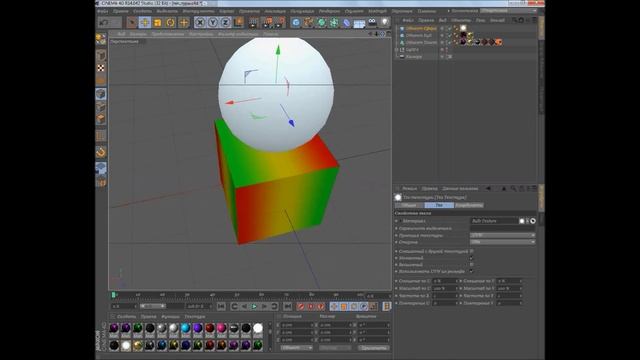
Task: Toggle the last checkbox above the Offset fields
Action: [471, 271]
